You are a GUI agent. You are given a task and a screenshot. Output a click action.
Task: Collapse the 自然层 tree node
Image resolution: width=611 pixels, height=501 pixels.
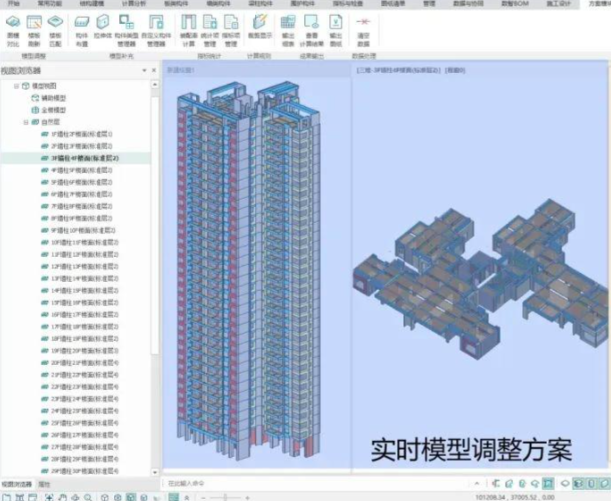tap(24, 121)
